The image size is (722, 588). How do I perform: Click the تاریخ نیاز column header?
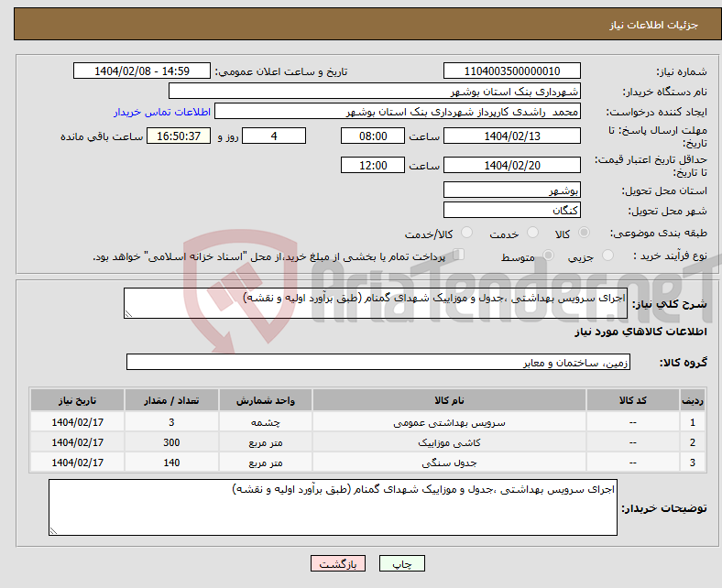(x=77, y=400)
